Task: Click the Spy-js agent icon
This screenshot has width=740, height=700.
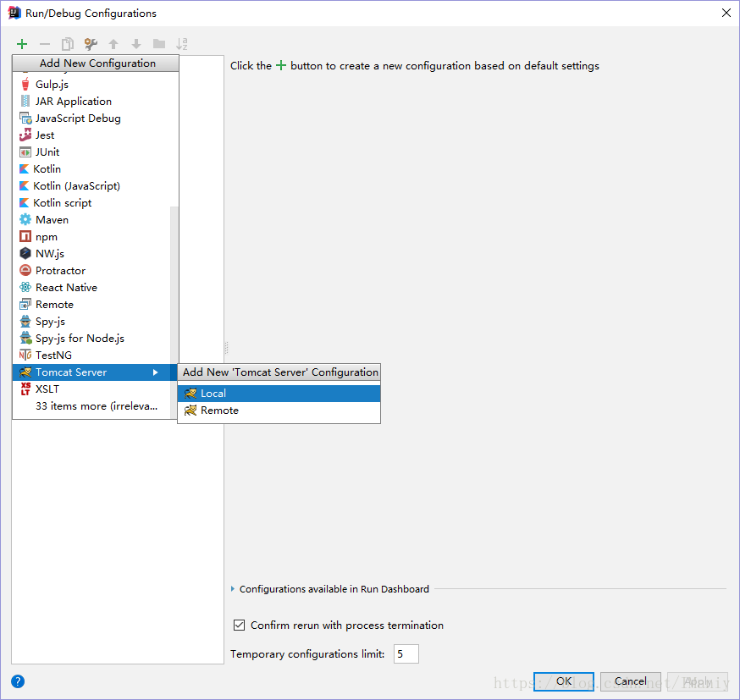Action: tap(25, 322)
